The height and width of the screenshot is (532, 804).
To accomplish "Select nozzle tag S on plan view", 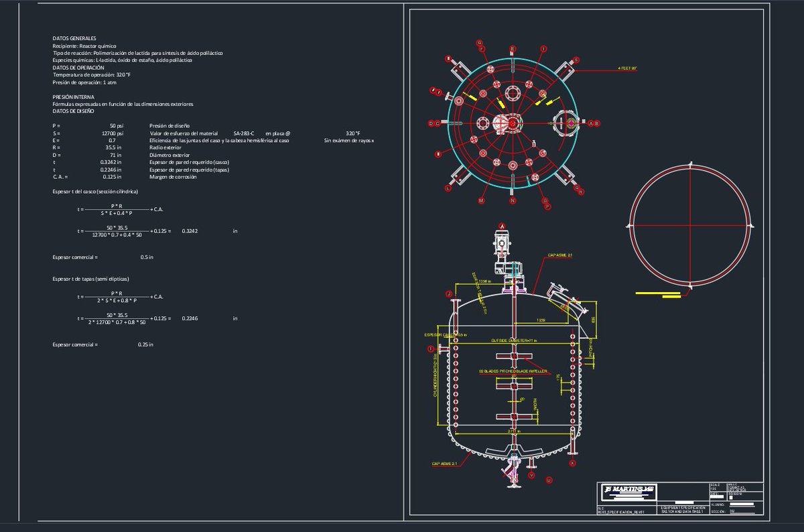I will pos(576,60).
